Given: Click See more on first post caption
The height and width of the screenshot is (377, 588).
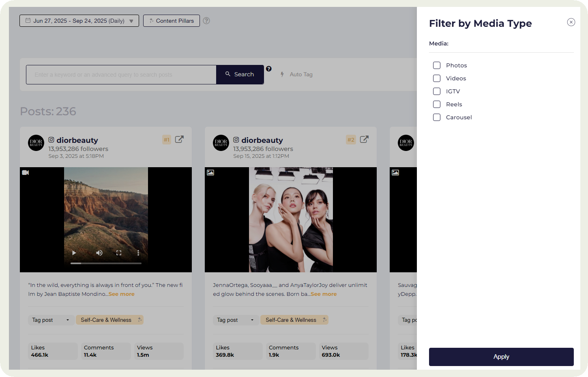Looking at the screenshot, I should 122,294.
